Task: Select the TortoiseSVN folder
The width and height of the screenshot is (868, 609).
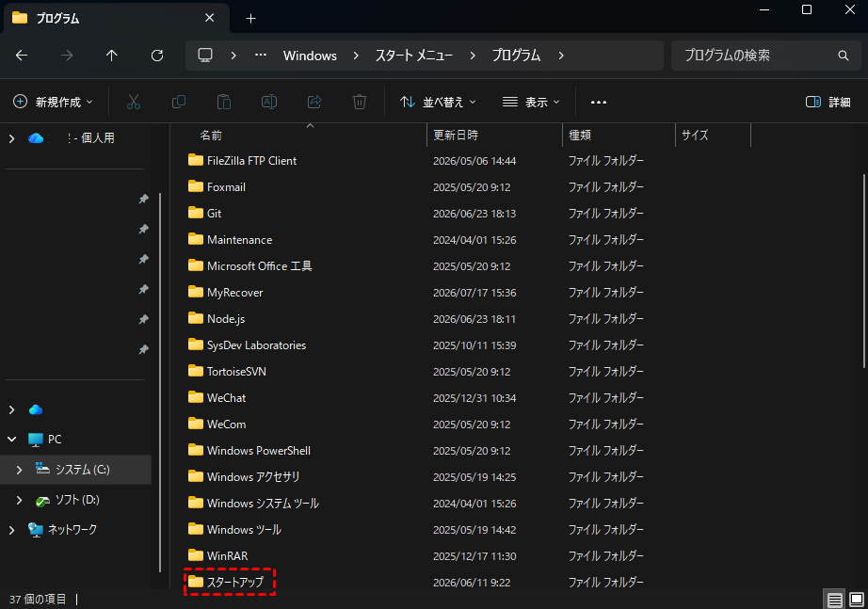Action: coord(236,372)
